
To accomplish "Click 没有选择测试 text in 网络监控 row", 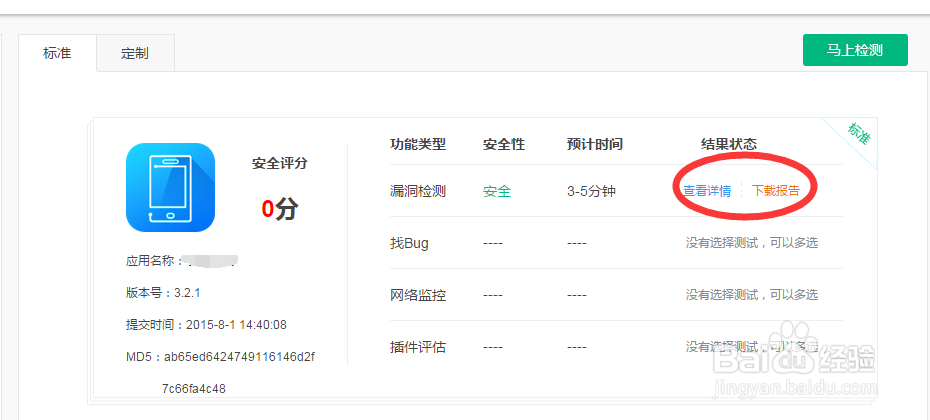I will point(752,294).
